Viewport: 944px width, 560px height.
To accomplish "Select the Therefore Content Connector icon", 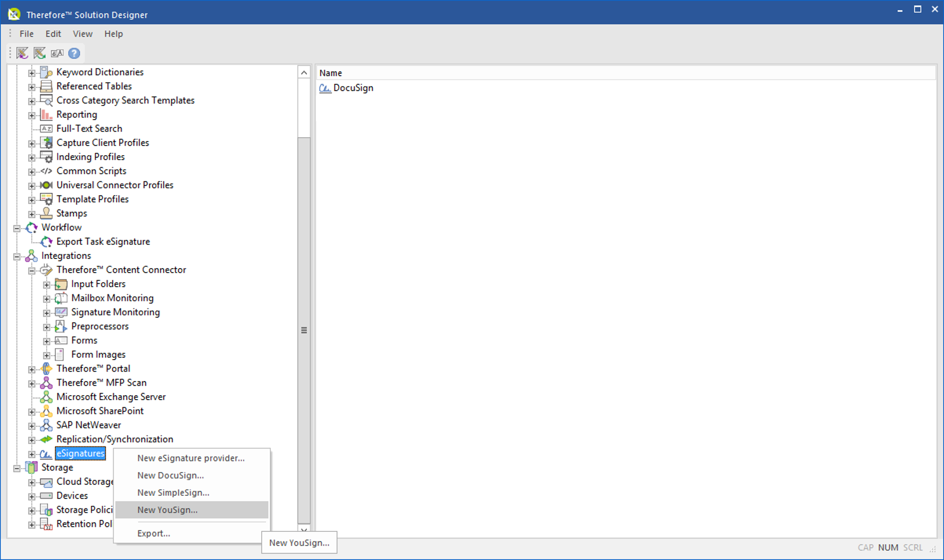I will coord(46,270).
